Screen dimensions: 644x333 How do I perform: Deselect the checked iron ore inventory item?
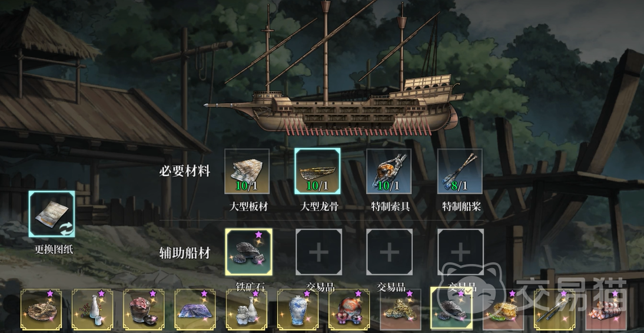click(x=452, y=308)
